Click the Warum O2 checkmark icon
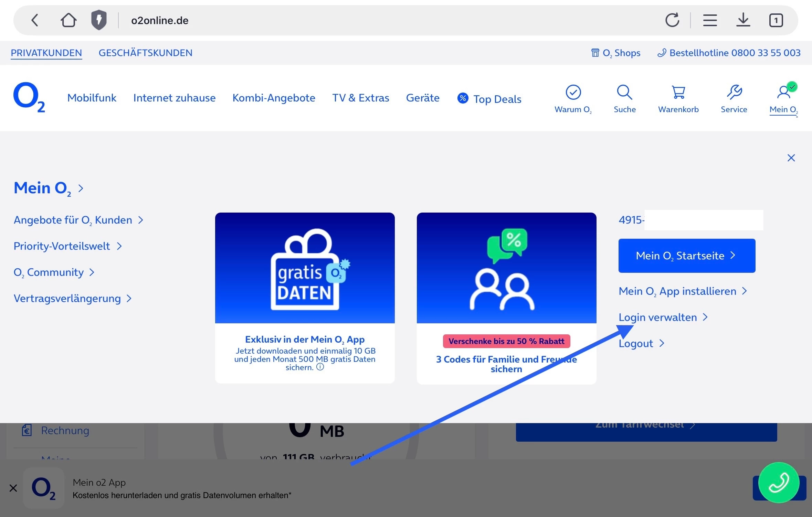Screen dimensions: 812x517 (573, 93)
